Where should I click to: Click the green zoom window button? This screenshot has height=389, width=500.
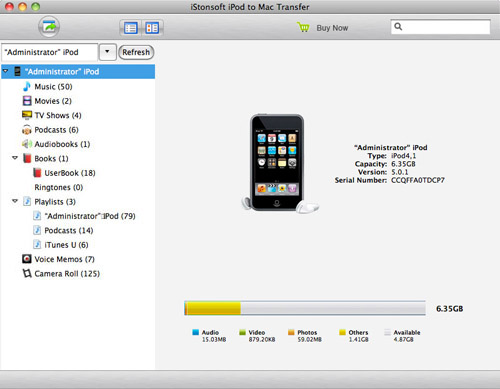tap(35, 7)
